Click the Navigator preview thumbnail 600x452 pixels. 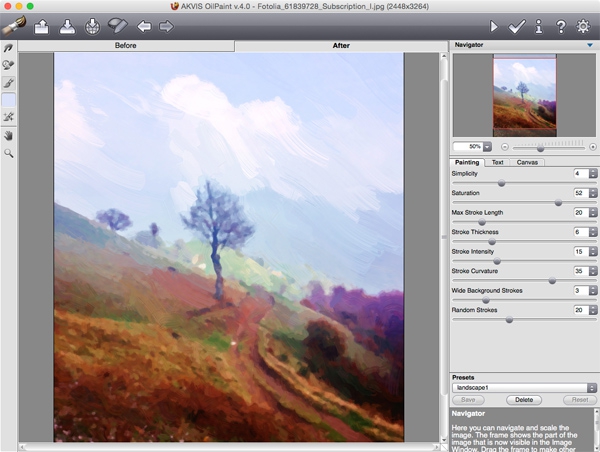[525, 95]
